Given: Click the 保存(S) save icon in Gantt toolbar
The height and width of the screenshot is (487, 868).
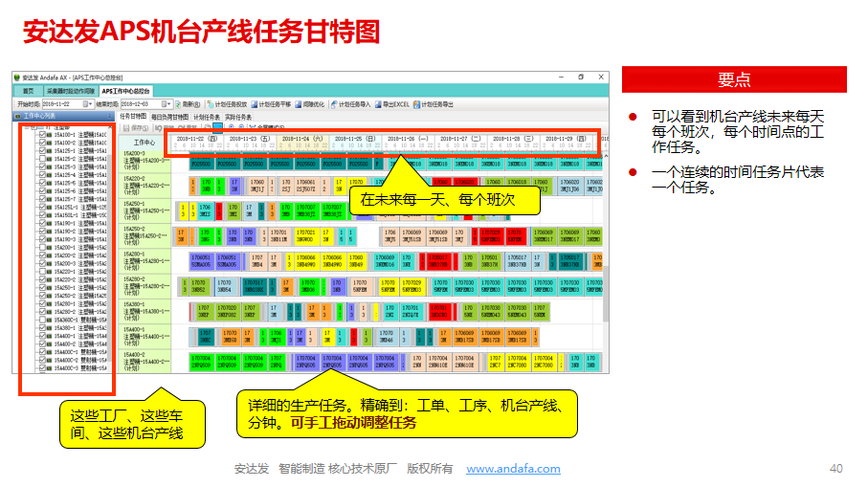Looking at the screenshot, I should point(125,128).
